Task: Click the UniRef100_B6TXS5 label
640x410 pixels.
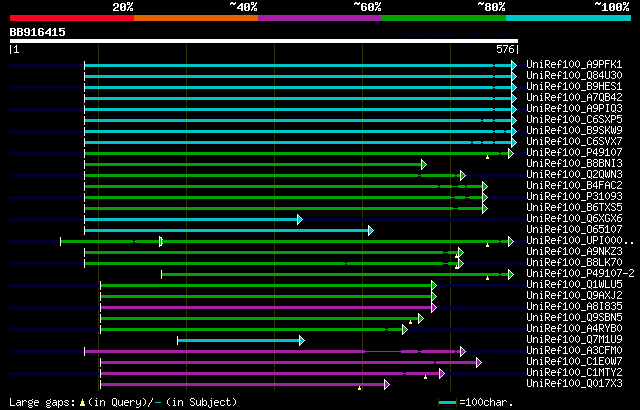Action: 574,208
